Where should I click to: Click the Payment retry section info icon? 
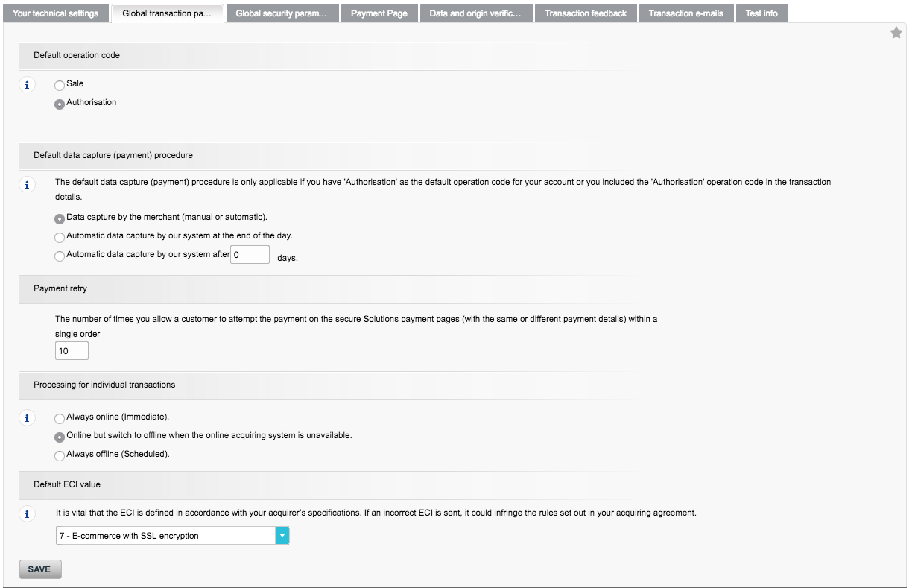pyautogui.click(x=27, y=319)
